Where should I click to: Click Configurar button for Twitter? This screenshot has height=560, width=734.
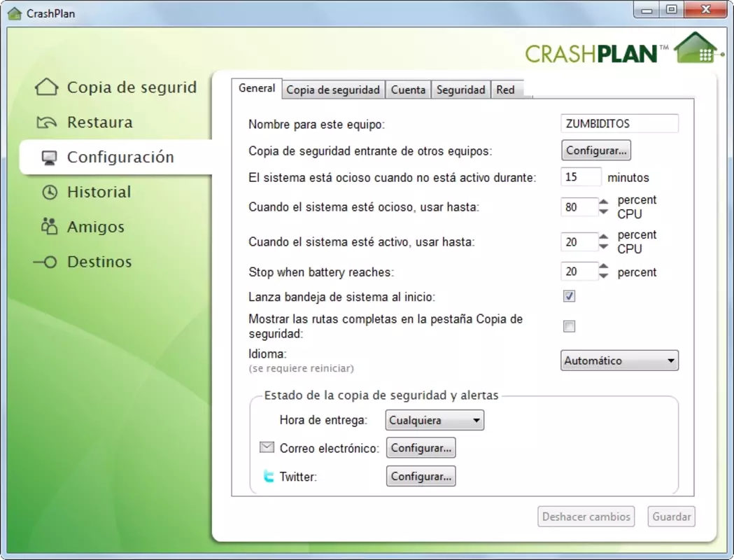421,476
